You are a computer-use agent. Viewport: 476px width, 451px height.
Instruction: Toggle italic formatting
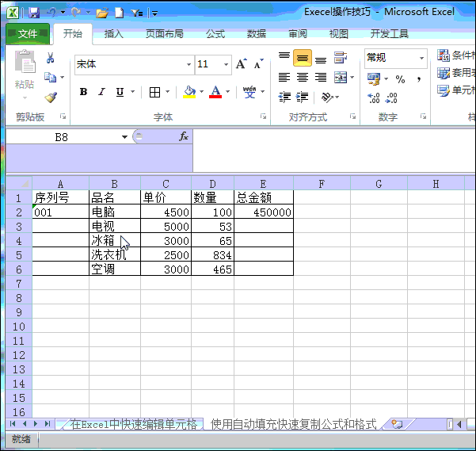point(101,92)
